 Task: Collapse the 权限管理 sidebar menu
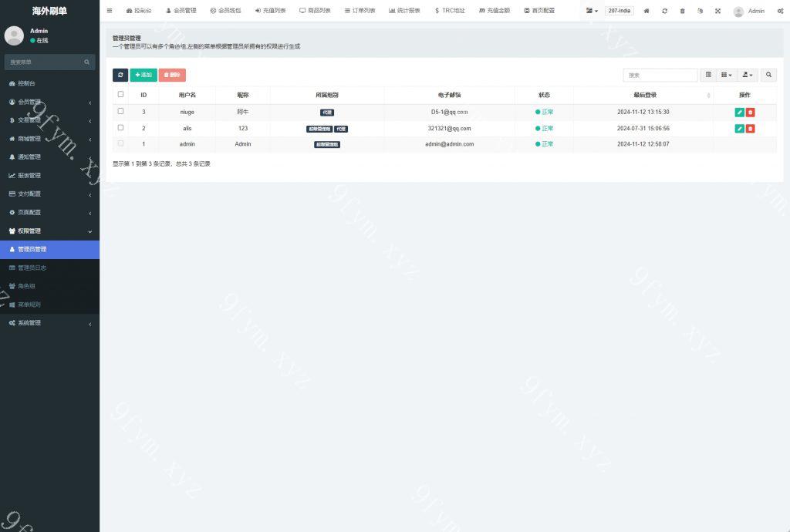tap(49, 231)
